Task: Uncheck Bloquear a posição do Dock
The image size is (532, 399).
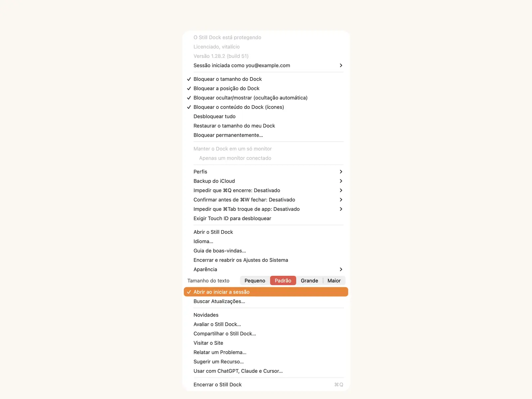Action: click(266, 88)
